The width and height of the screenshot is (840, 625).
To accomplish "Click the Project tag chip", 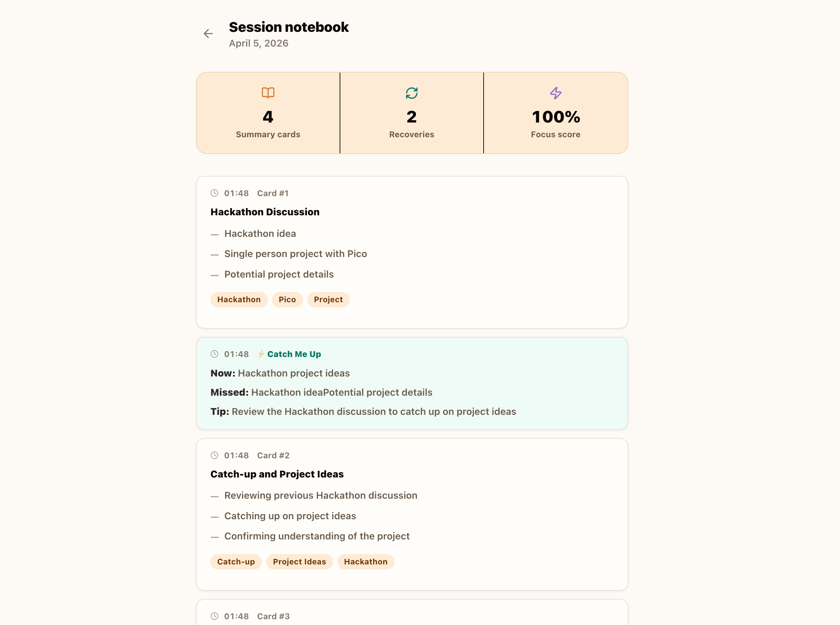I will click(328, 299).
